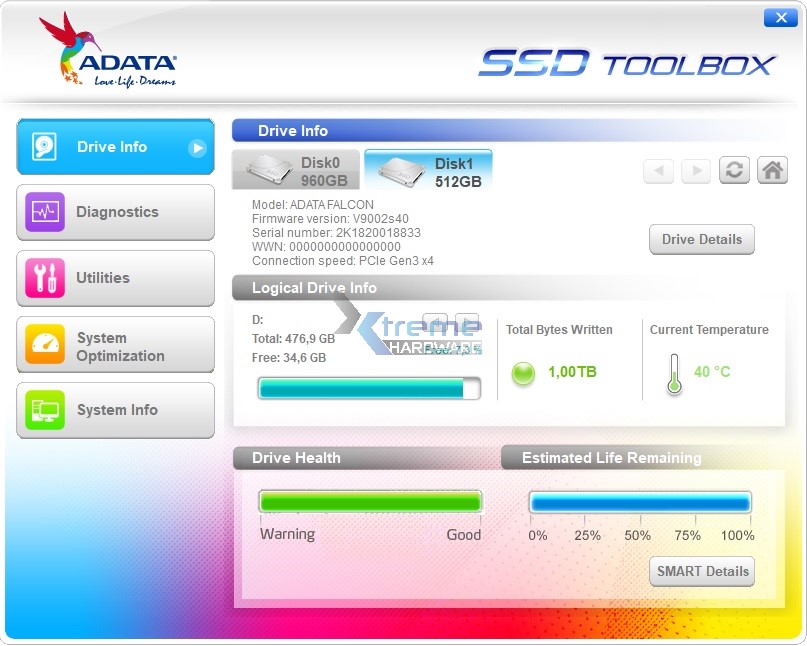Refresh the drive list
The image size is (807, 646).
[734, 170]
